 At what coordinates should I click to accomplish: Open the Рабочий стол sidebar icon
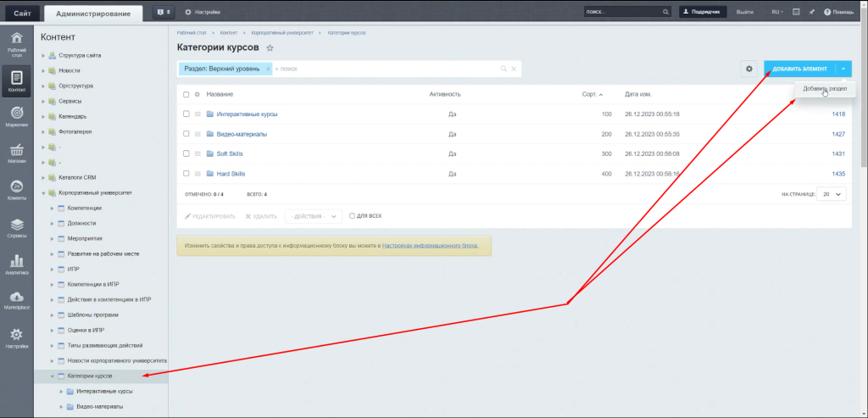coord(16,43)
